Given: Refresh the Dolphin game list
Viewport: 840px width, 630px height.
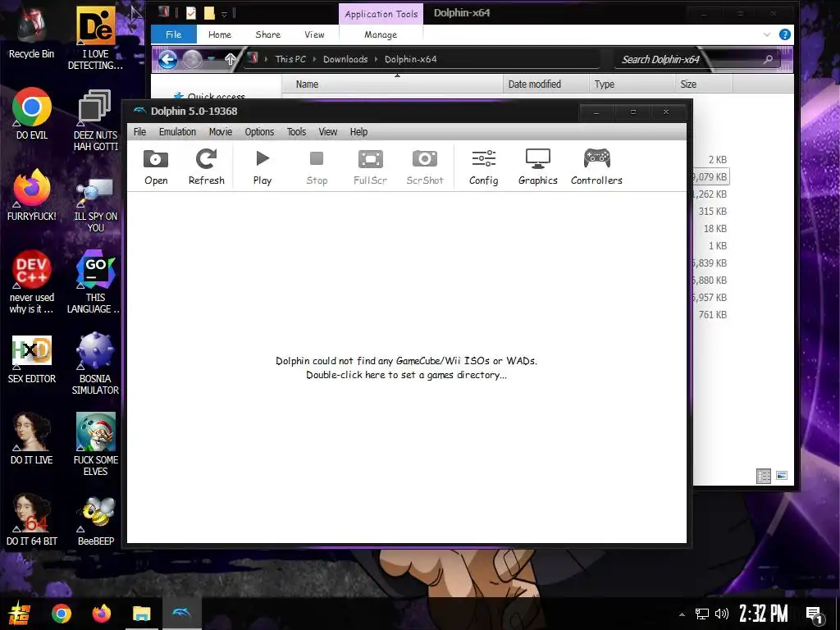Looking at the screenshot, I should point(206,167).
